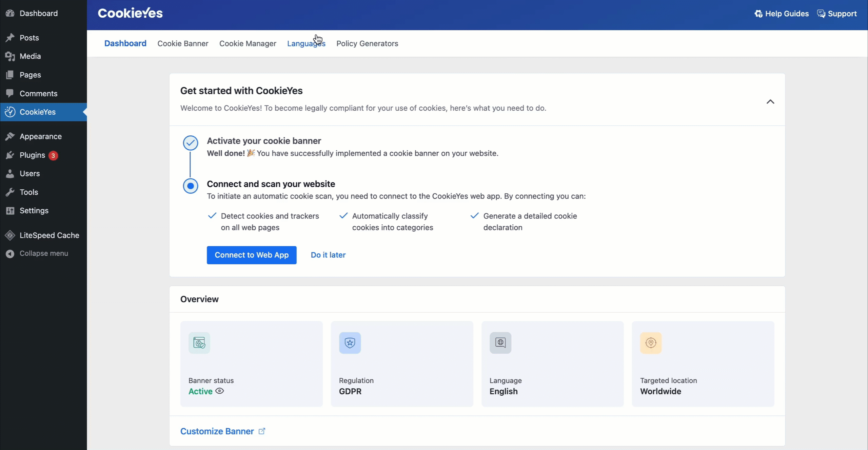This screenshot has width=868, height=450.
Task: Click the Comments speech bubble icon
Action: (10, 93)
